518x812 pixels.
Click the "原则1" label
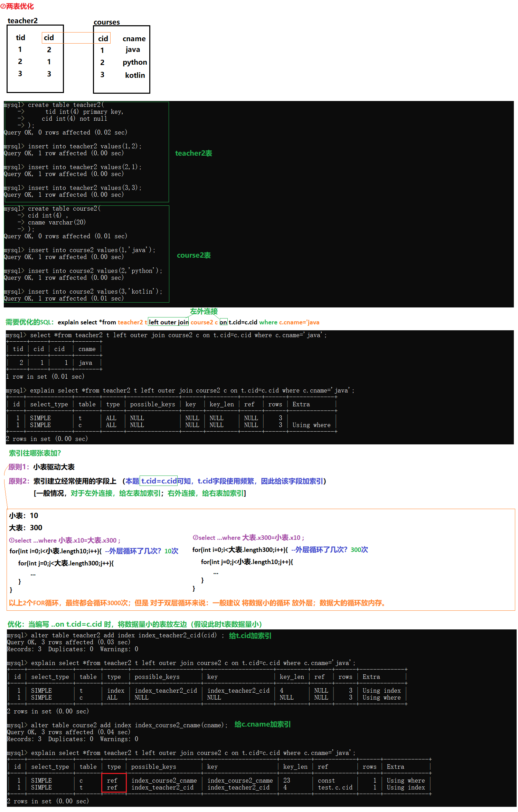(19, 467)
